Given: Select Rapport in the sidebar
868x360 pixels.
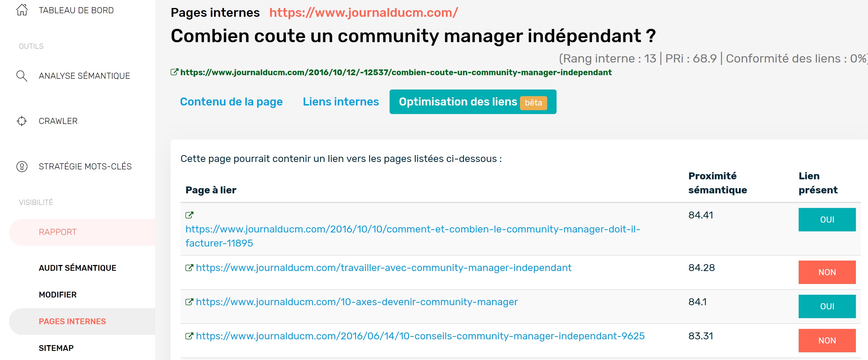Looking at the screenshot, I should [x=82, y=232].
